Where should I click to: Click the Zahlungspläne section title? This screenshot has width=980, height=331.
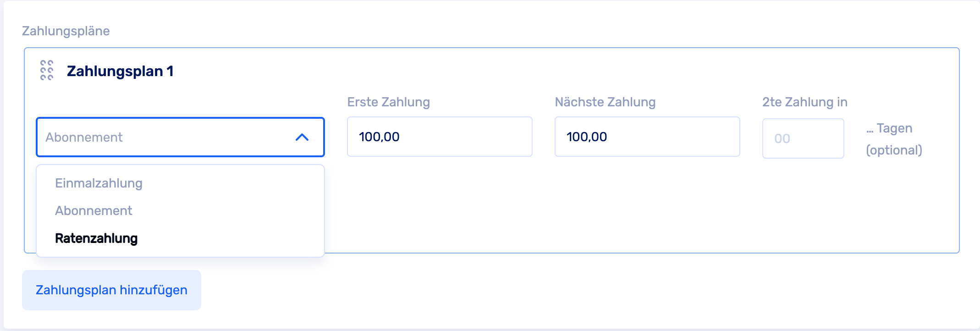coord(66,31)
